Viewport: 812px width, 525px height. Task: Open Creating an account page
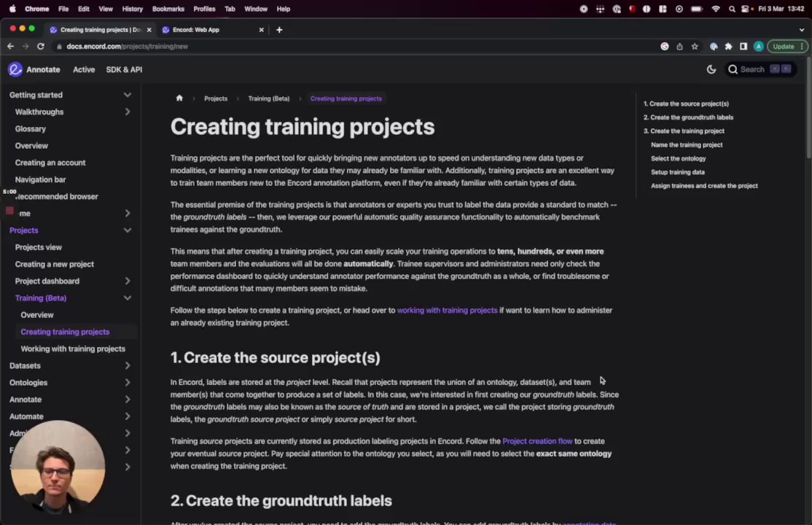[50, 163]
